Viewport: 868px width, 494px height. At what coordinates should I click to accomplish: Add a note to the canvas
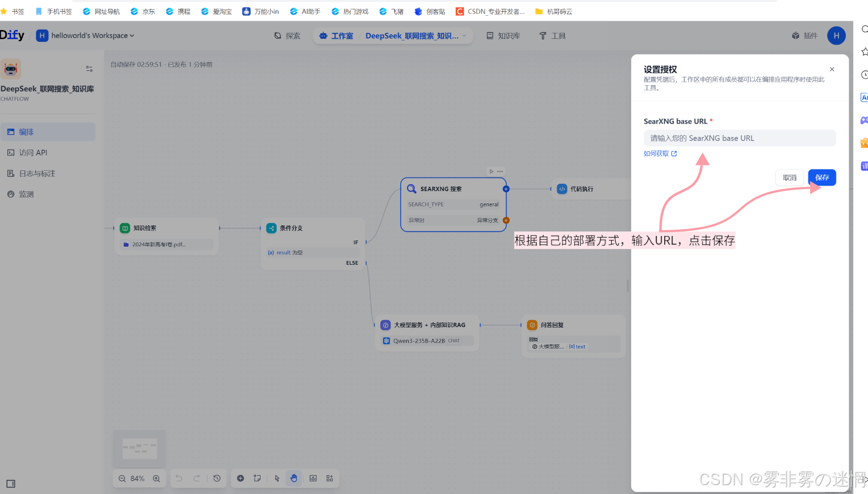(x=257, y=478)
